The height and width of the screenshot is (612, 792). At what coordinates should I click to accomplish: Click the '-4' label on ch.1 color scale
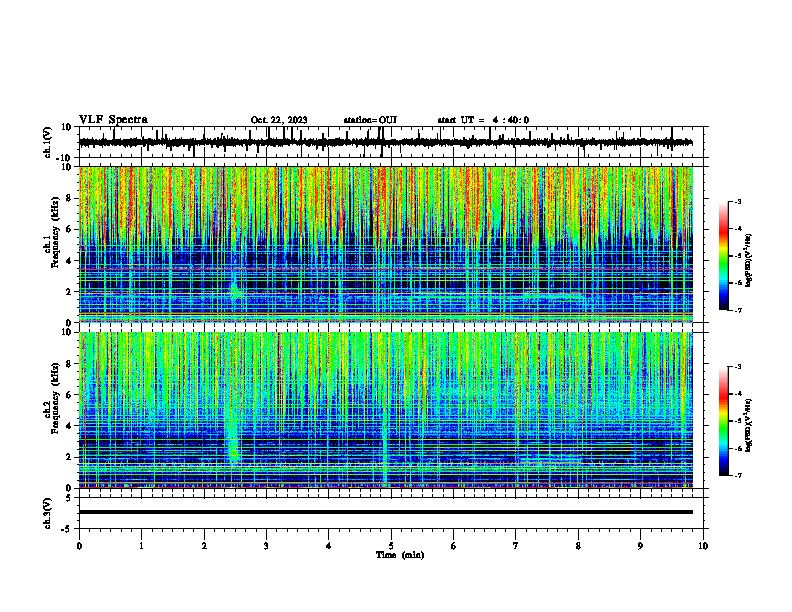[x=737, y=229]
